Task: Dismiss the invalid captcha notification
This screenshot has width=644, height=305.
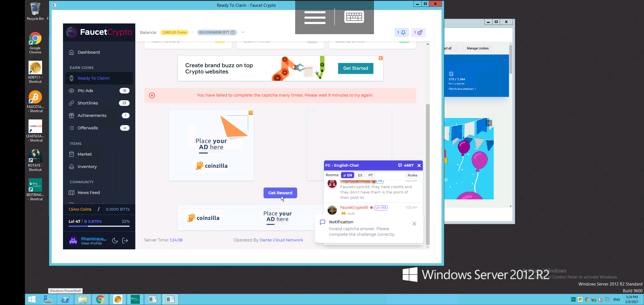Action: coord(414,223)
